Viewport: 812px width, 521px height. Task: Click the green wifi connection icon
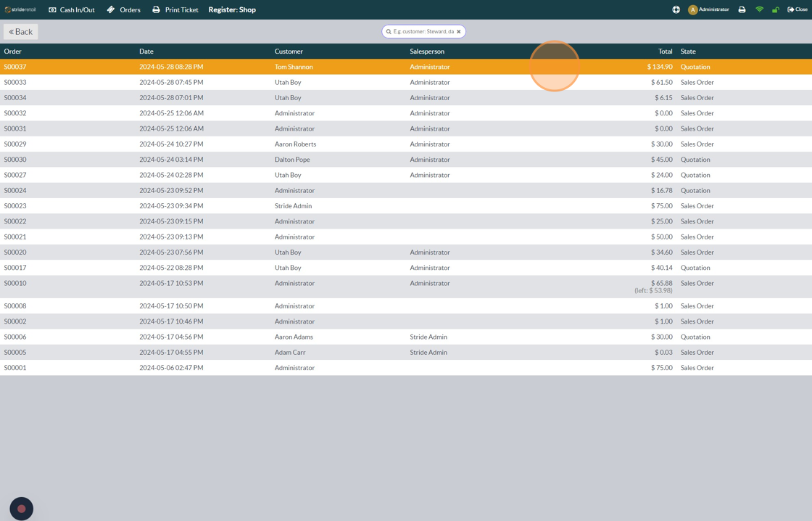click(x=759, y=9)
